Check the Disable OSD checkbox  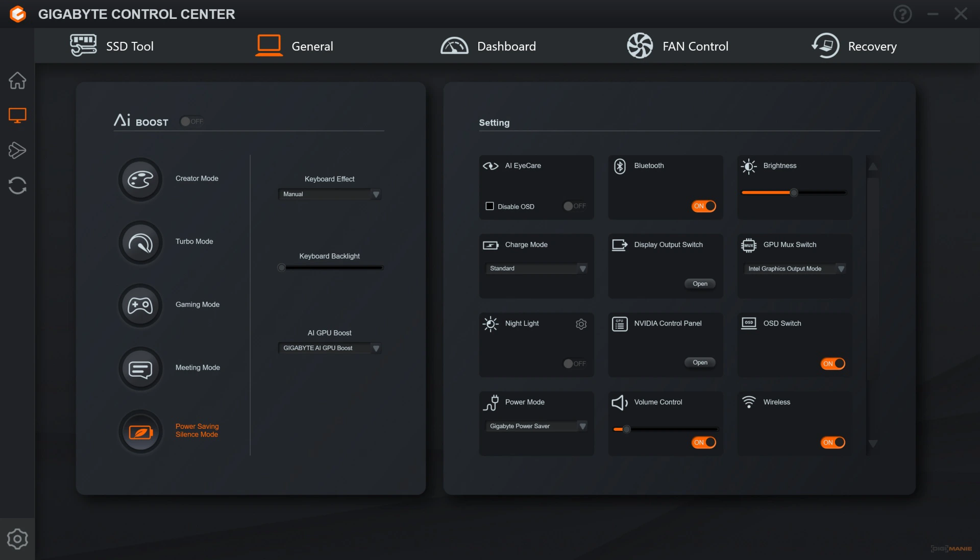point(489,206)
